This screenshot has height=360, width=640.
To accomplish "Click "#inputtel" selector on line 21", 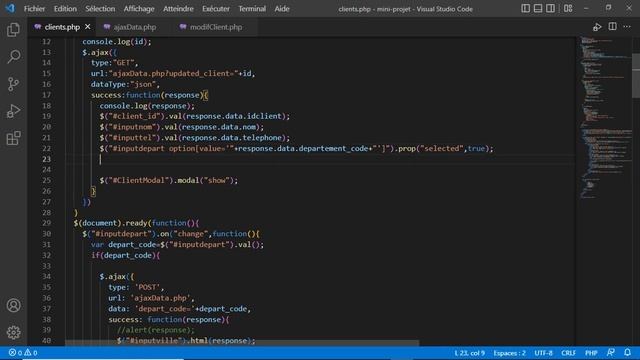I will tap(134, 138).
